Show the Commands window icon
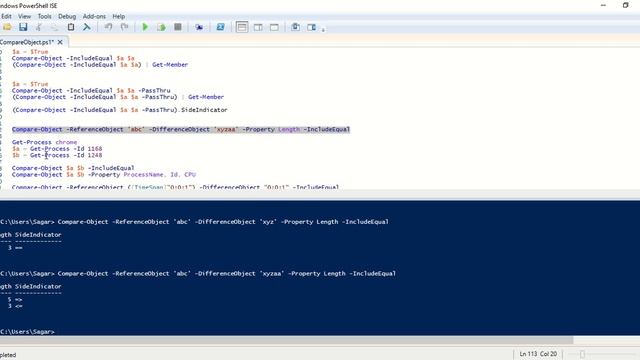640x360 pixels. pyautogui.click(x=296, y=27)
